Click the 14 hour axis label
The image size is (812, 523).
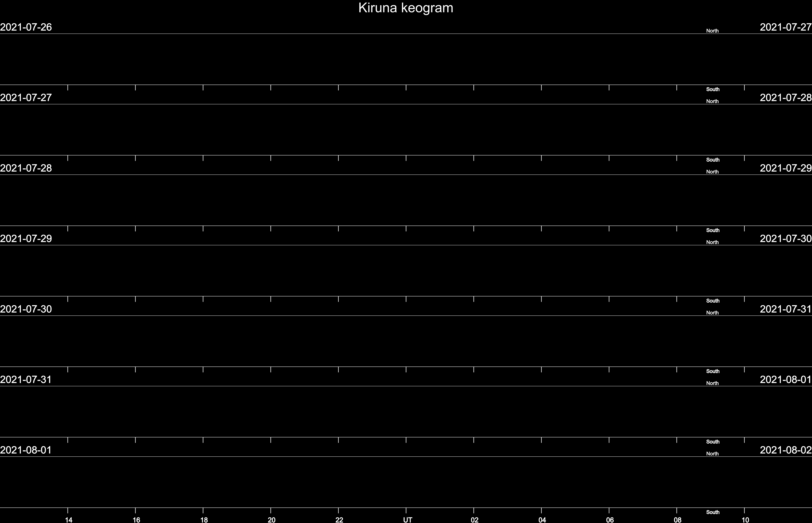69,520
